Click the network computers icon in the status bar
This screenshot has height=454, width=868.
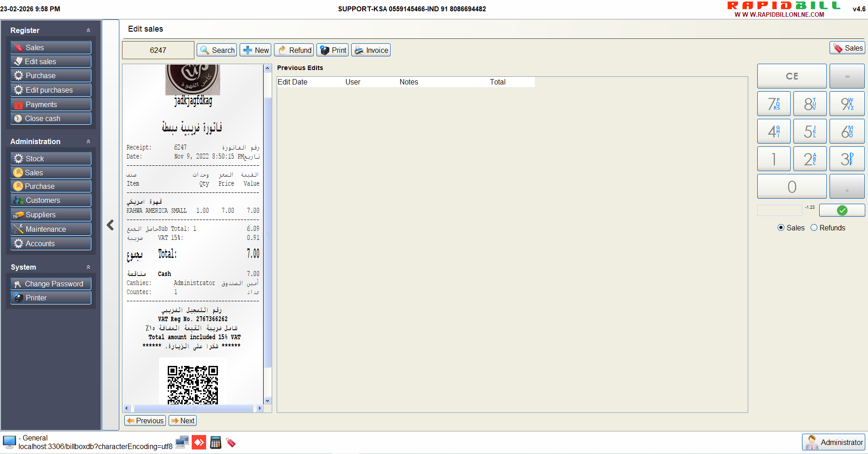point(182,442)
